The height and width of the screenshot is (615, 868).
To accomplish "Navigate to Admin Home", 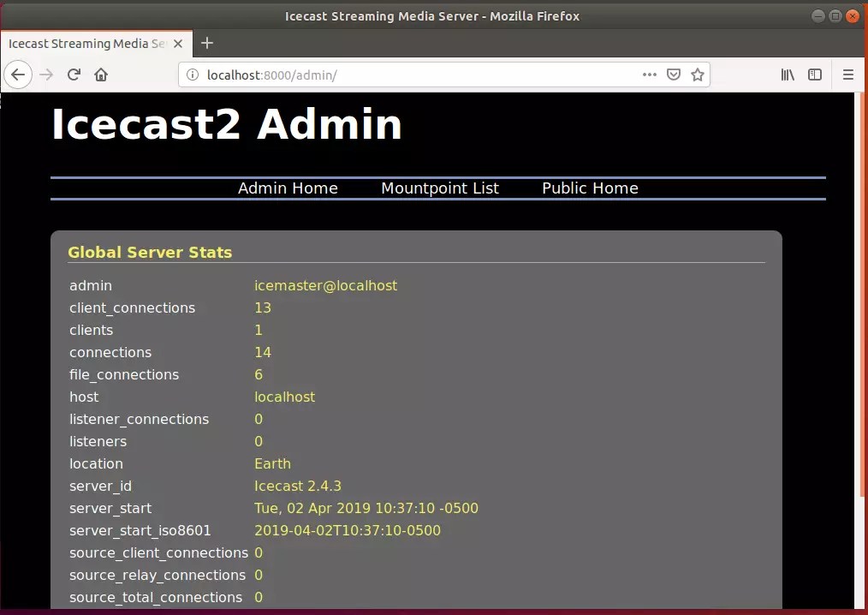I will pyautogui.click(x=288, y=188).
